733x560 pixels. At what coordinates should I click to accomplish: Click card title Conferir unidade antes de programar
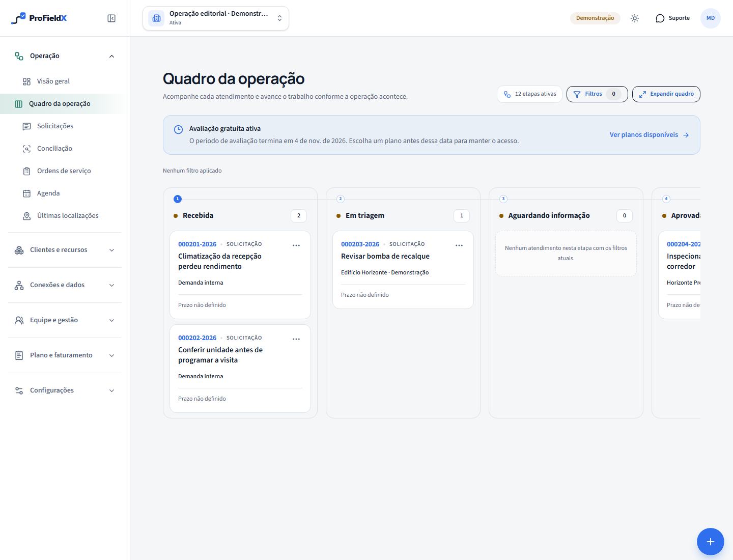coord(220,355)
